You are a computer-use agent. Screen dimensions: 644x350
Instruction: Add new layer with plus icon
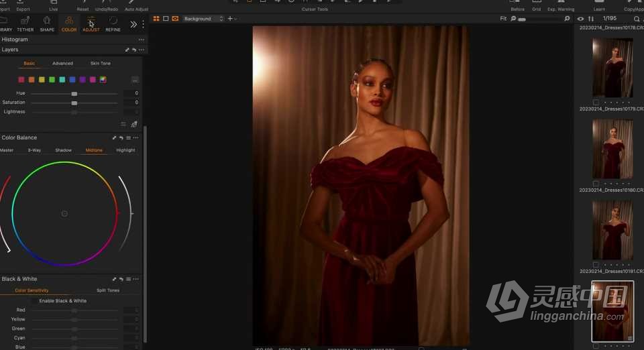230,19
